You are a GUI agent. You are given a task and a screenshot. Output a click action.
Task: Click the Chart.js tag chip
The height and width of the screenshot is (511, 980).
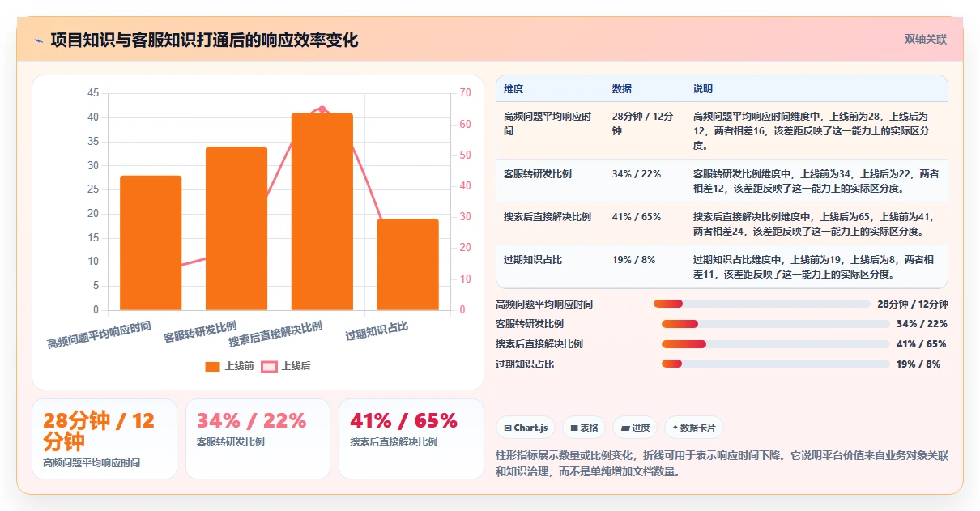[526, 428]
